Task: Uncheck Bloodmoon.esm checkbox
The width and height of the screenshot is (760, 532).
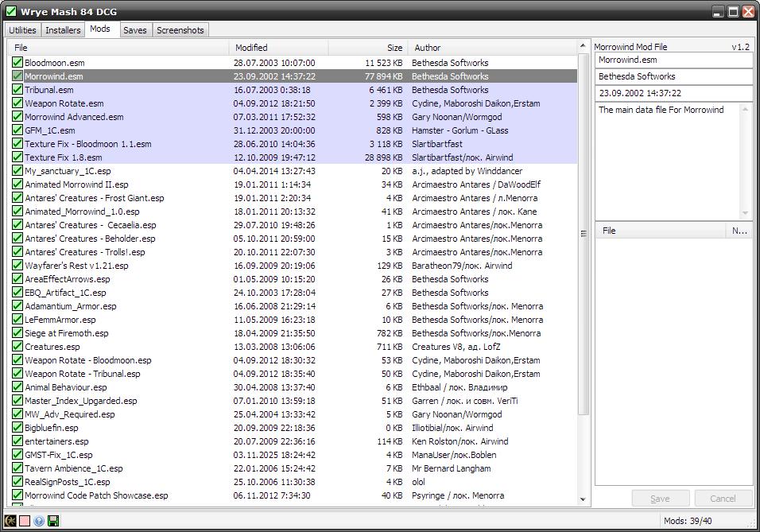Action: click(x=17, y=62)
